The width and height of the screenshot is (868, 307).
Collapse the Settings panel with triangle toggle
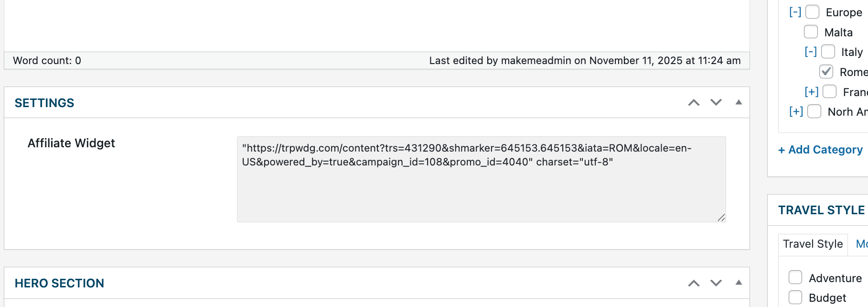click(x=739, y=102)
